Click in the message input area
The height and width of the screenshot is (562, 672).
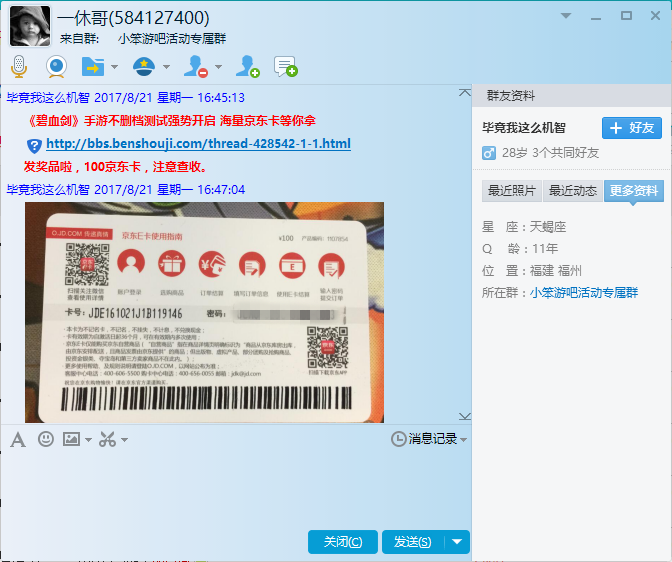(236, 489)
